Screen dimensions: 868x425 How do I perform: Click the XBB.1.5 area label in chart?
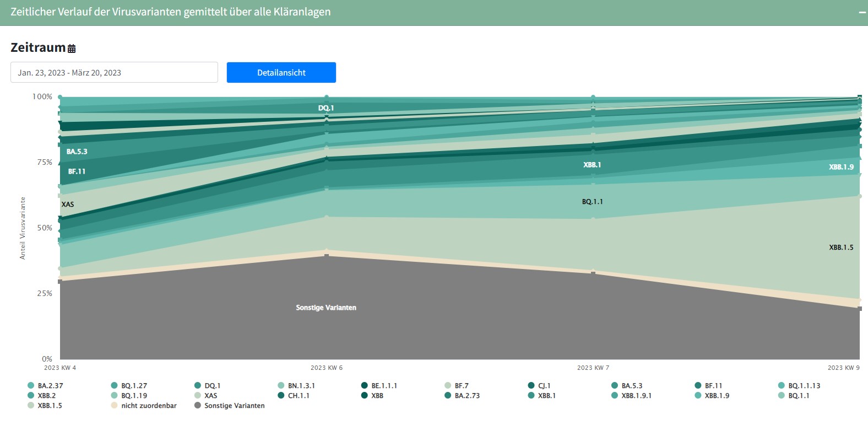[841, 248]
